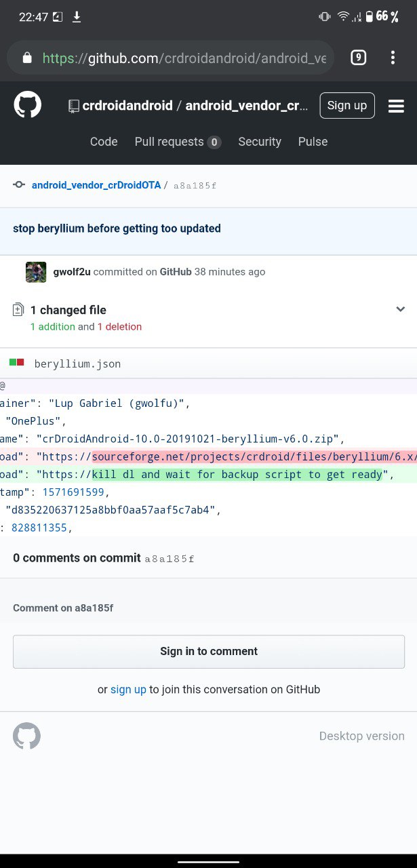Tap the padlock site security icon
The width and height of the screenshot is (417, 868).
[27, 58]
